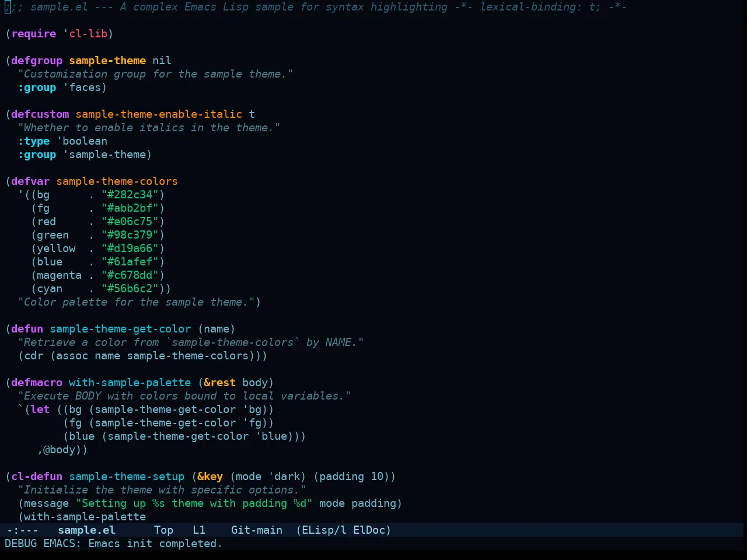Viewport: 747px width, 560px height.
Task: Click the function name sample-theme-get-color in defun
Action: (x=120, y=328)
